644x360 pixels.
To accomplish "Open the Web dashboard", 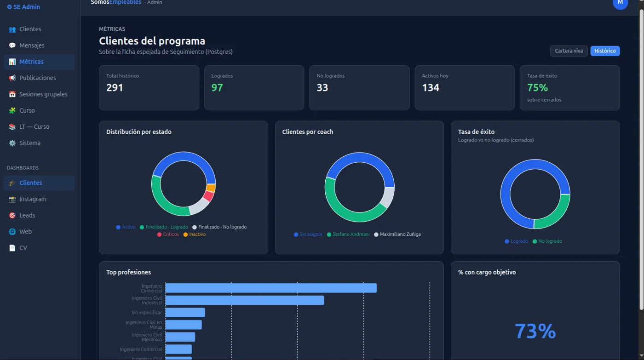I will 39,232.
